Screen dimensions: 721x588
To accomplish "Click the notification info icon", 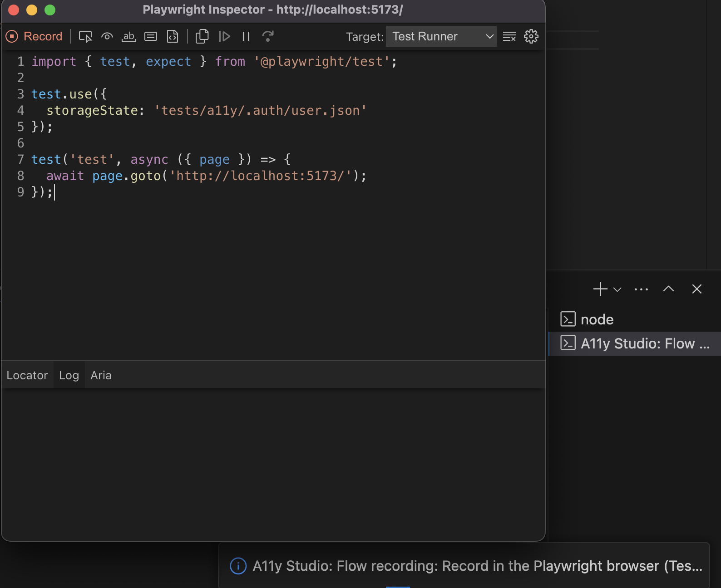I will coord(238,566).
